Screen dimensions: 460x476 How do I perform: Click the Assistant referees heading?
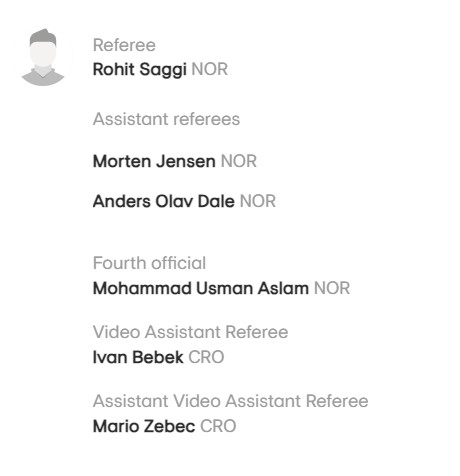(x=166, y=119)
